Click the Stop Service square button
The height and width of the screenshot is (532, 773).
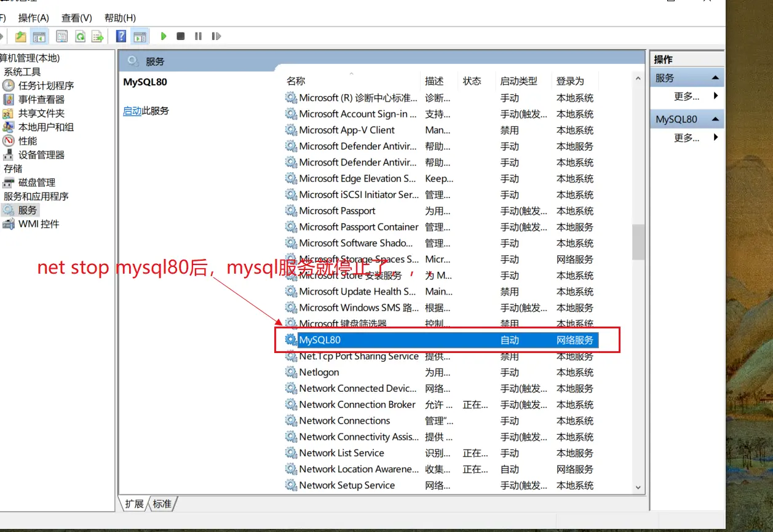(x=181, y=36)
